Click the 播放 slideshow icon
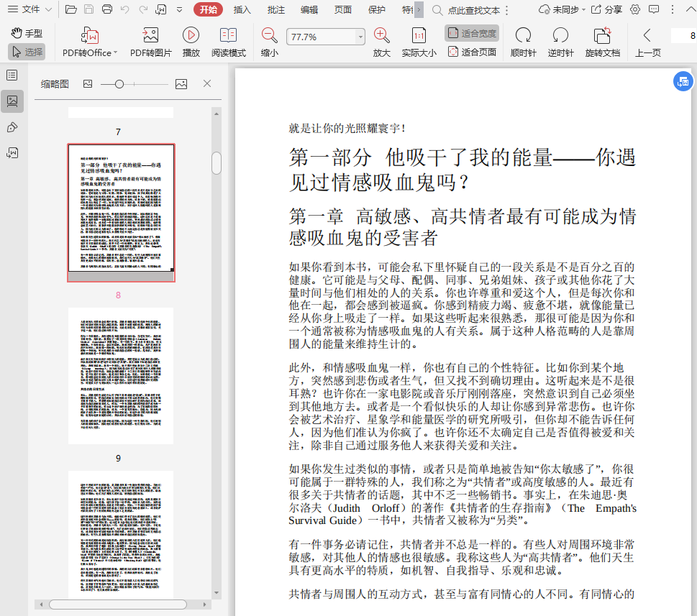 coord(191,36)
